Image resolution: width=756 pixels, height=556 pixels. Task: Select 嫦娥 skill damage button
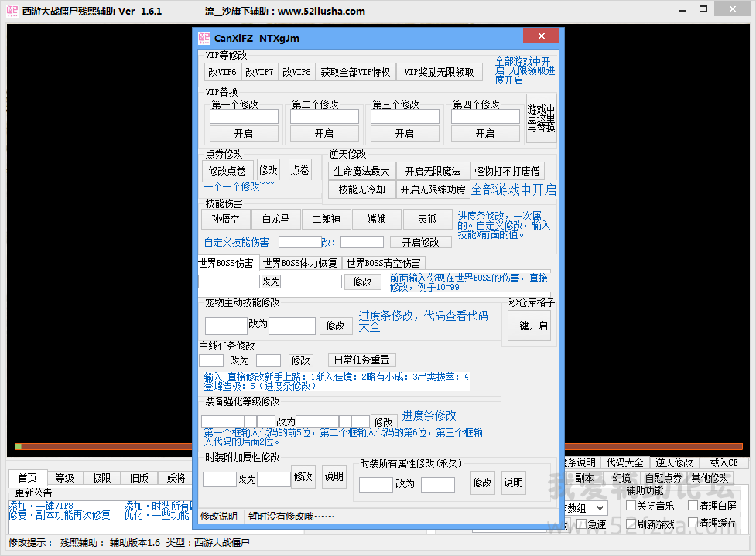pos(377,219)
